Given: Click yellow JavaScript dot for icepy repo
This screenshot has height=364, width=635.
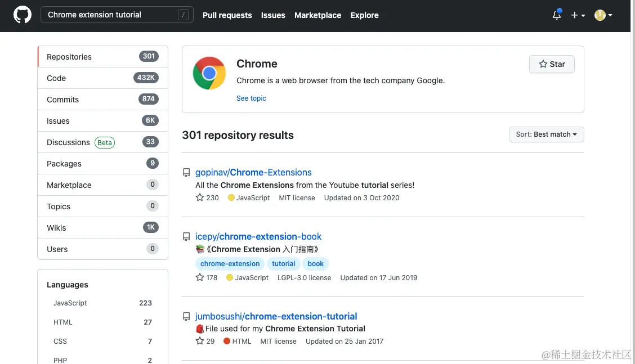Looking at the screenshot, I should pyautogui.click(x=230, y=277).
